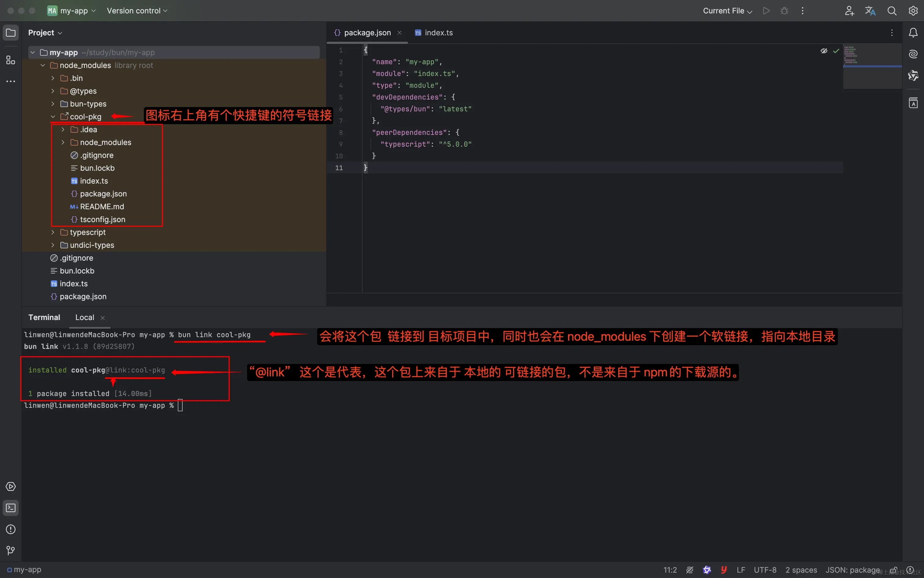The width and height of the screenshot is (924, 578).
Task: Open AI Assistant spiral icon
Action: pyautogui.click(x=913, y=54)
